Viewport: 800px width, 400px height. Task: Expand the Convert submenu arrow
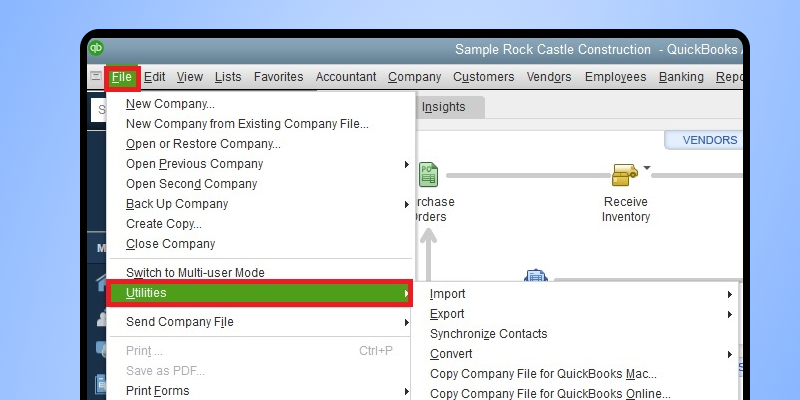click(730, 354)
